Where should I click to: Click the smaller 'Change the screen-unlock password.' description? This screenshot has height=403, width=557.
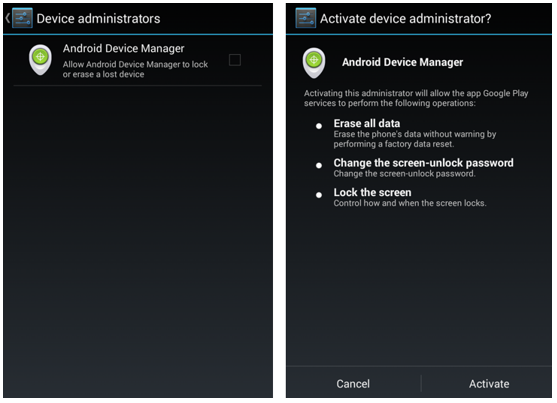tap(404, 174)
